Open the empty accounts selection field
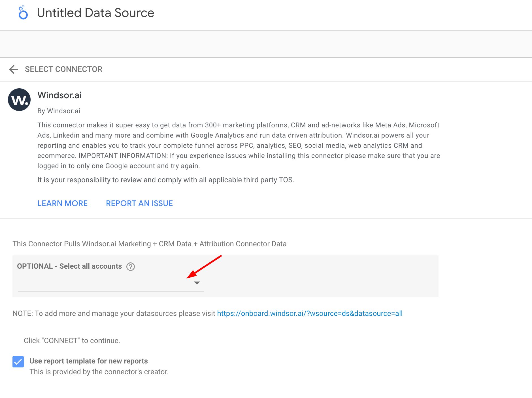 111,283
